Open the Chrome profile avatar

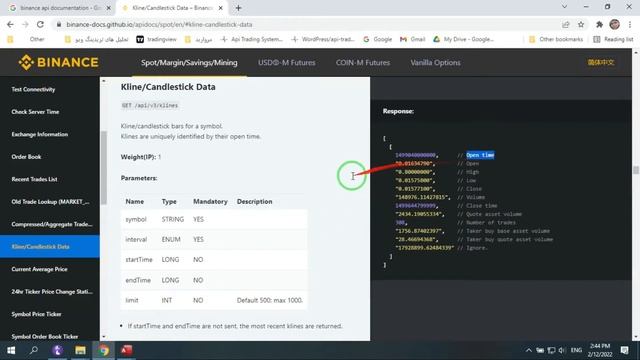614,24
